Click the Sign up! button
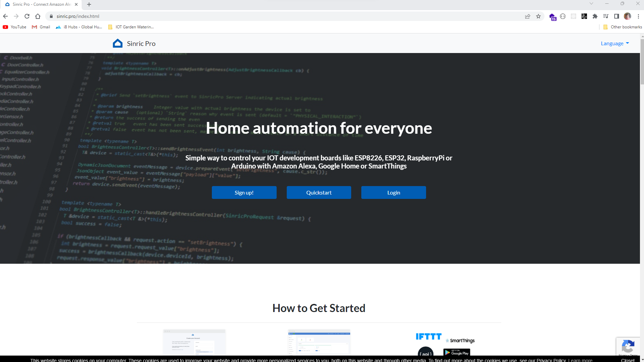The width and height of the screenshot is (644, 362). (244, 192)
